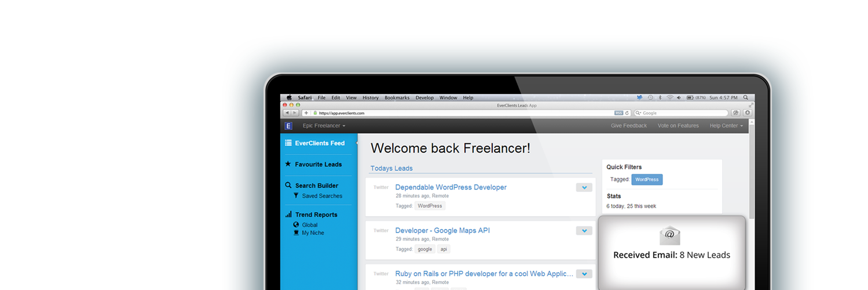Open the Apple menu
This screenshot has width=868, height=290.
pos(290,97)
